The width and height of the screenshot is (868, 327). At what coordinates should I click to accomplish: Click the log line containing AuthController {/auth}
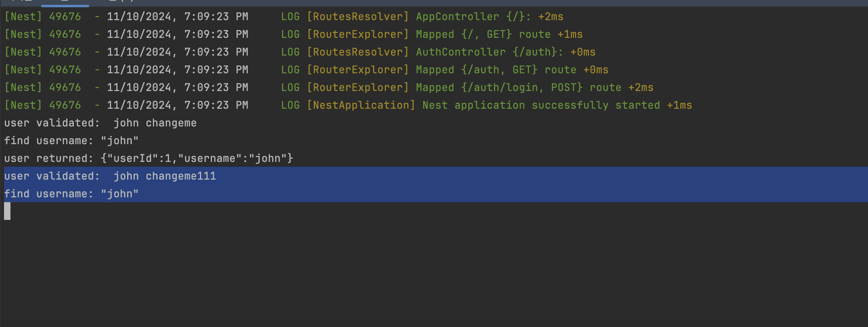point(300,52)
